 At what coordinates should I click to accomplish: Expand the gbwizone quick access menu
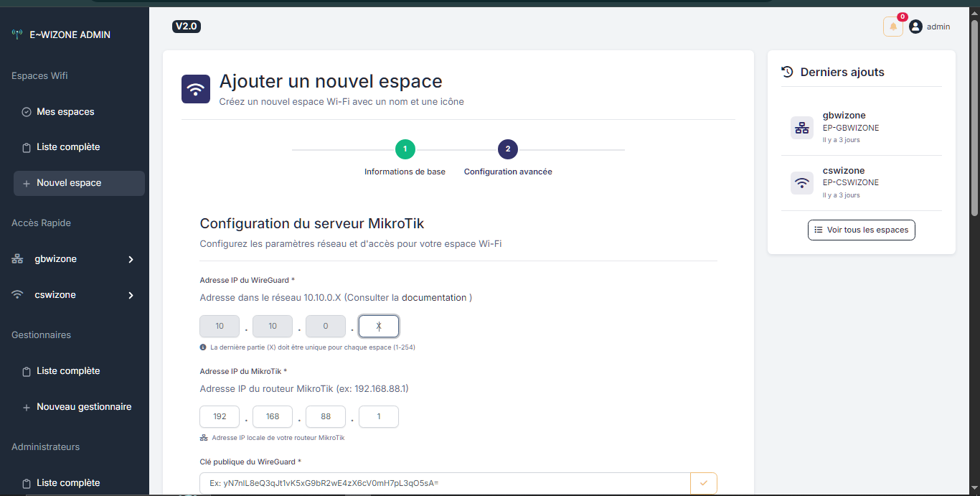[131, 259]
